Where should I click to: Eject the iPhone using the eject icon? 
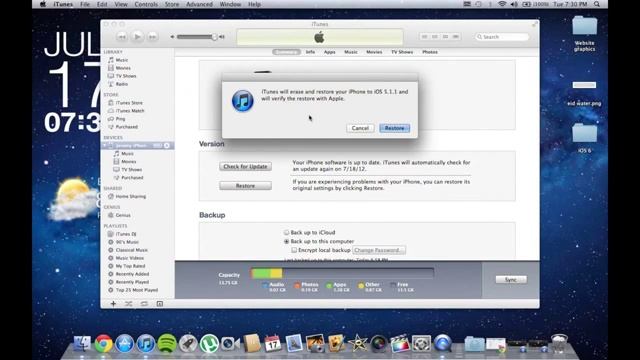pos(167,146)
